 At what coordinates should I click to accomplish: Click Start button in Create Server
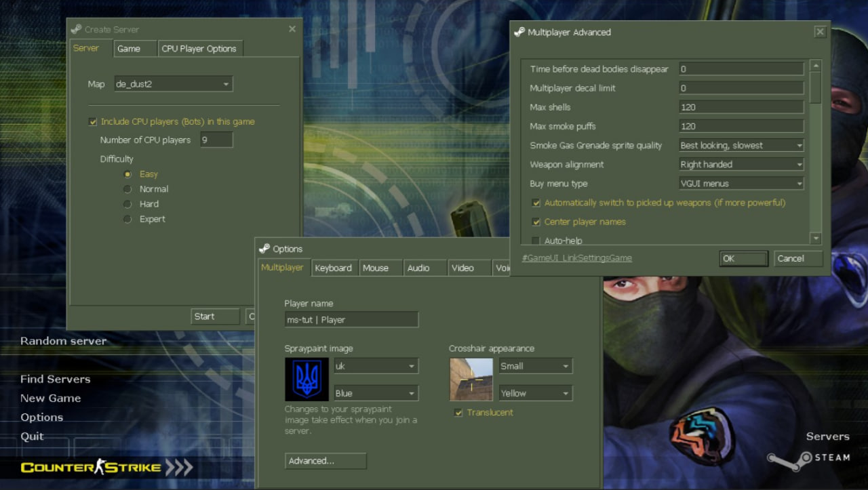click(x=215, y=317)
